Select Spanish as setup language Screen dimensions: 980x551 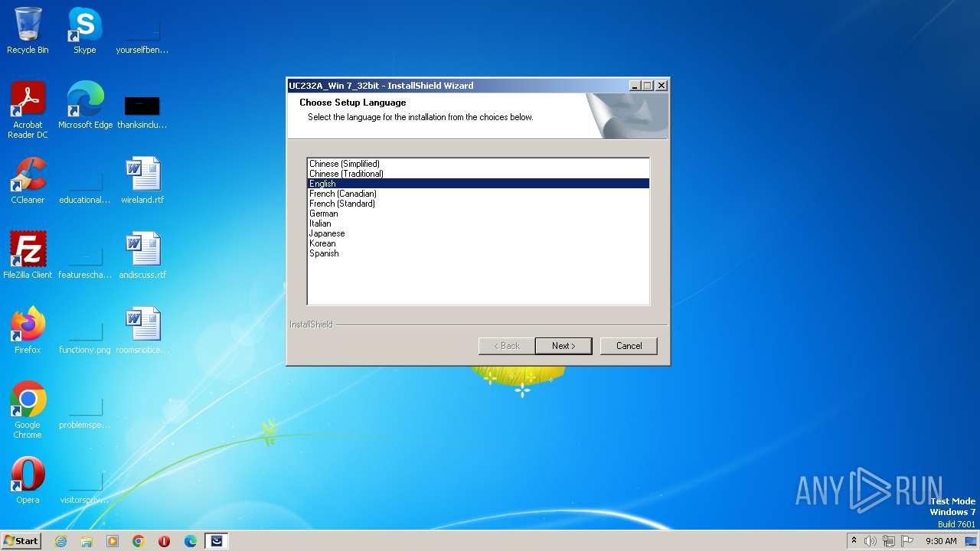click(x=479, y=253)
